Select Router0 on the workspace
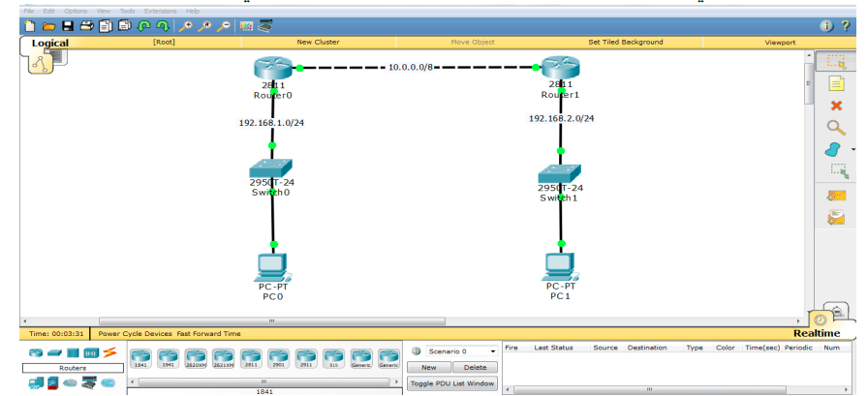Viewport: 868px width, 396px height. click(273, 69)
